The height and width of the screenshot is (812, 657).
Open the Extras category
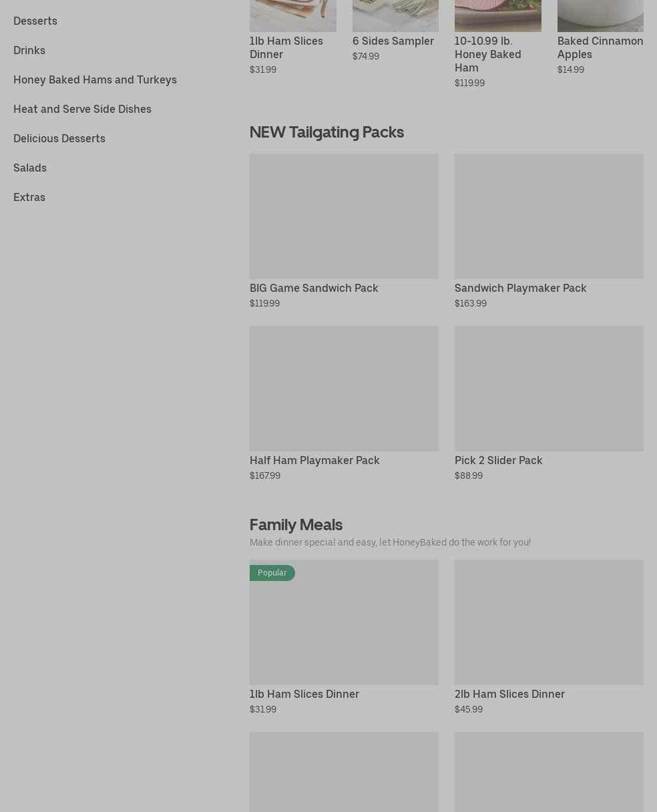coord(29,197)
